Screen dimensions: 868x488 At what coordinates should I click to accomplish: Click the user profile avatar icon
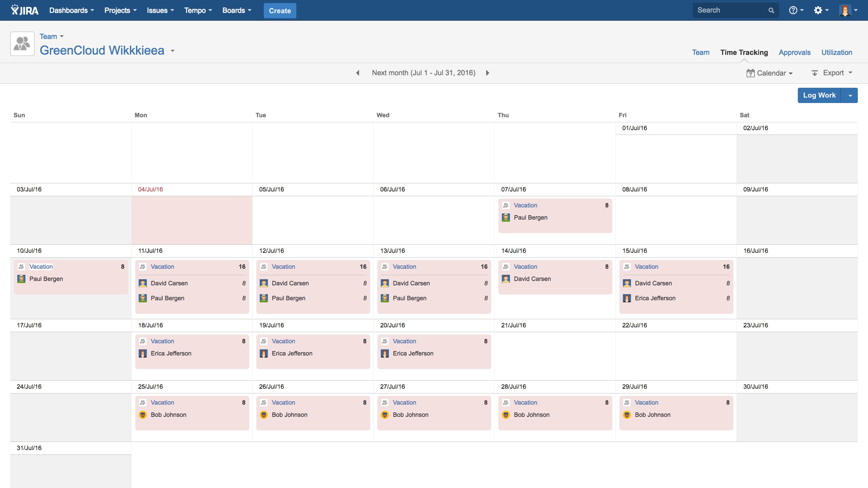845,10
